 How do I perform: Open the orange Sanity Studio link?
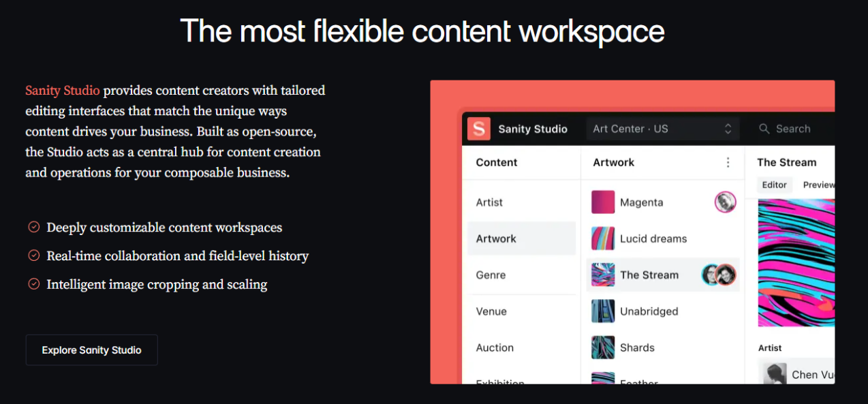[x=63, y=90]
